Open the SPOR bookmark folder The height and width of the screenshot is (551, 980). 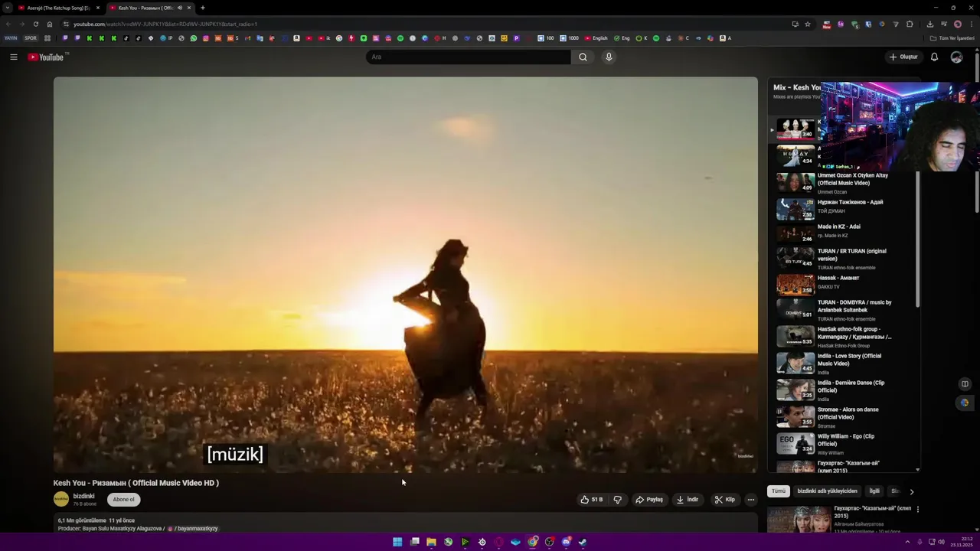31,38
